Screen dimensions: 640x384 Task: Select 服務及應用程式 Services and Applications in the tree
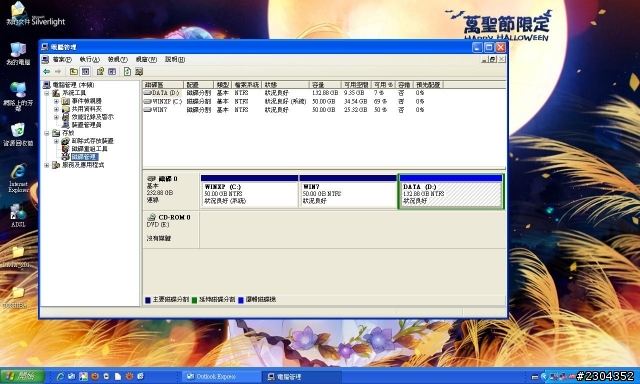(83, 165)
